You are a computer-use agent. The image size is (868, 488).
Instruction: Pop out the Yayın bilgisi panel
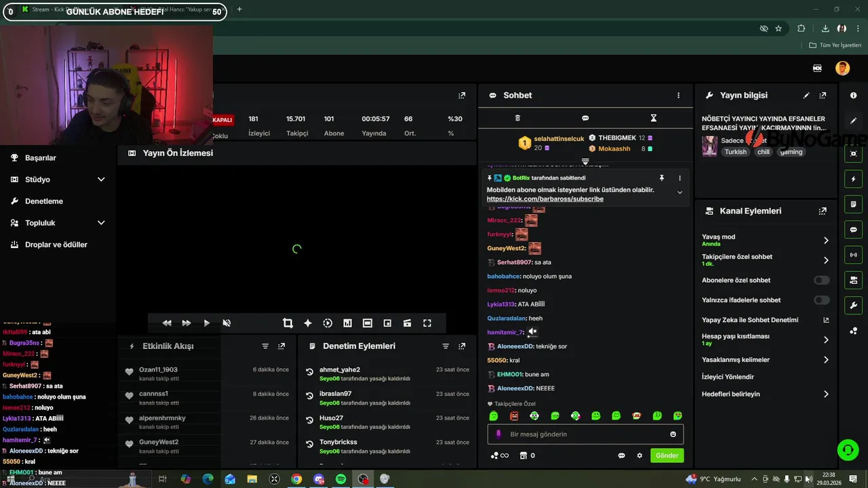[823, 96]
